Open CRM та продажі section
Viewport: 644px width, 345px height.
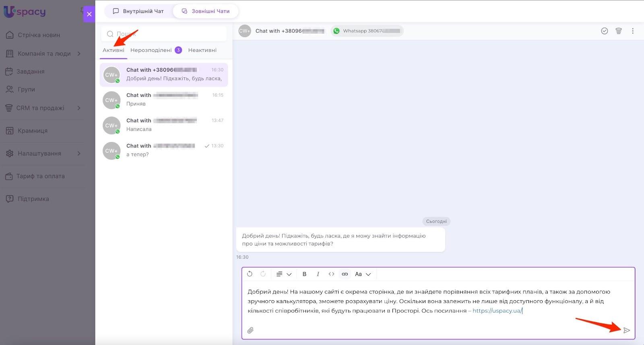click(x=40, y=108)
